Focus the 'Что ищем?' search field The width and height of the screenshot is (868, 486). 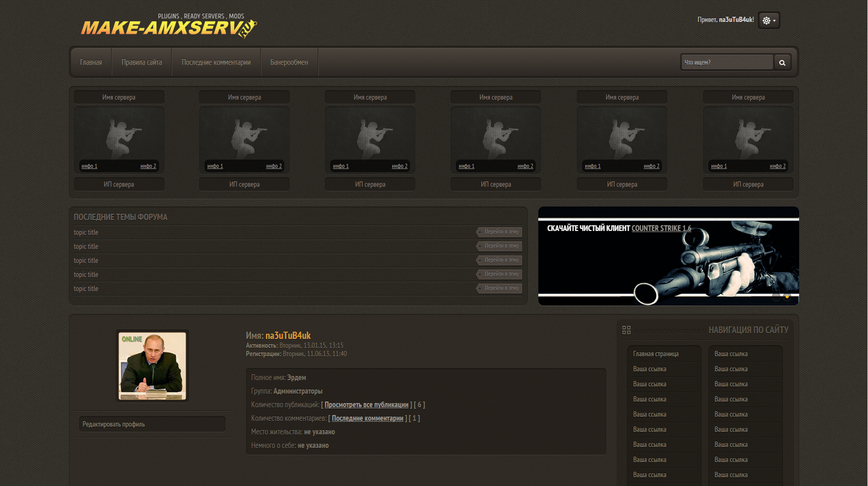727,63
